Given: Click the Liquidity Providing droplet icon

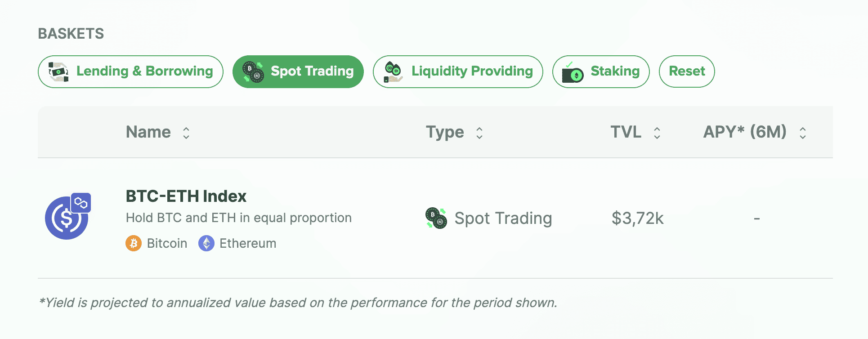Looking at the screenshot, I should [x=393, y=72].
